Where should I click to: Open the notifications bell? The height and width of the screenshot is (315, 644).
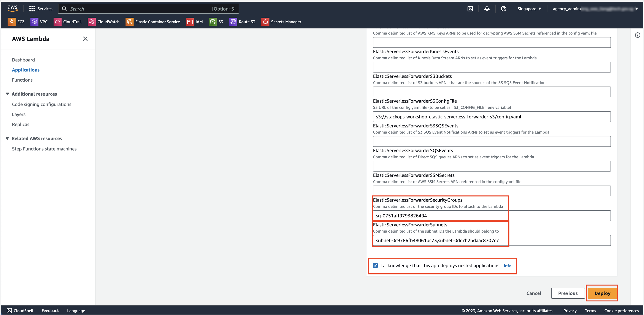pos(487,9)
